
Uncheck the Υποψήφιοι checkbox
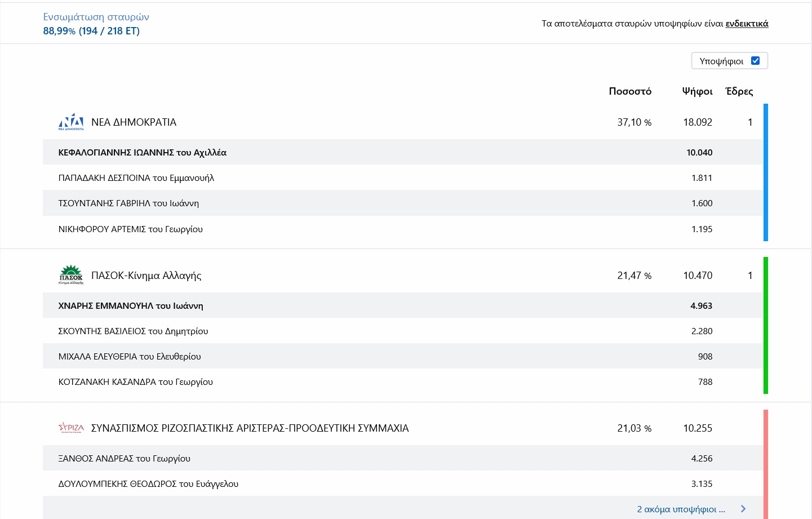(756, 61)
